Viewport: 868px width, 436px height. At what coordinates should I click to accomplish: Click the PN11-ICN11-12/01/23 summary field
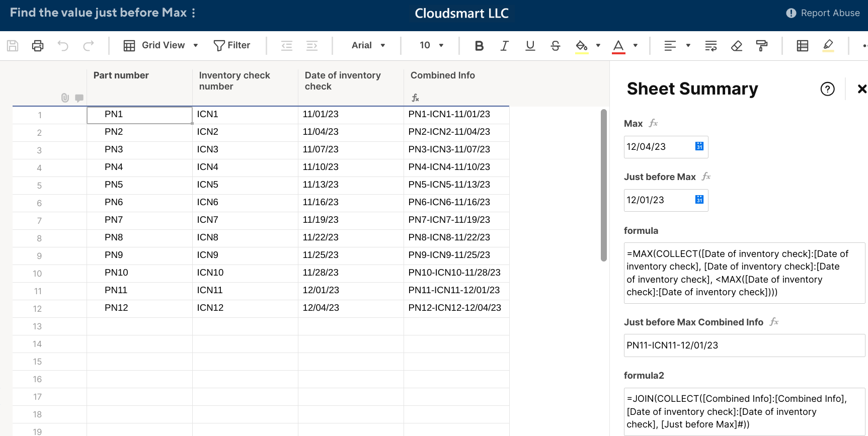pos(744,345)
